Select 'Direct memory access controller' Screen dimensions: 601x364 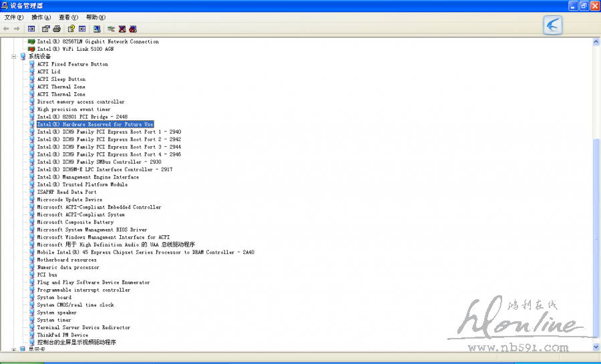point(81,102)
